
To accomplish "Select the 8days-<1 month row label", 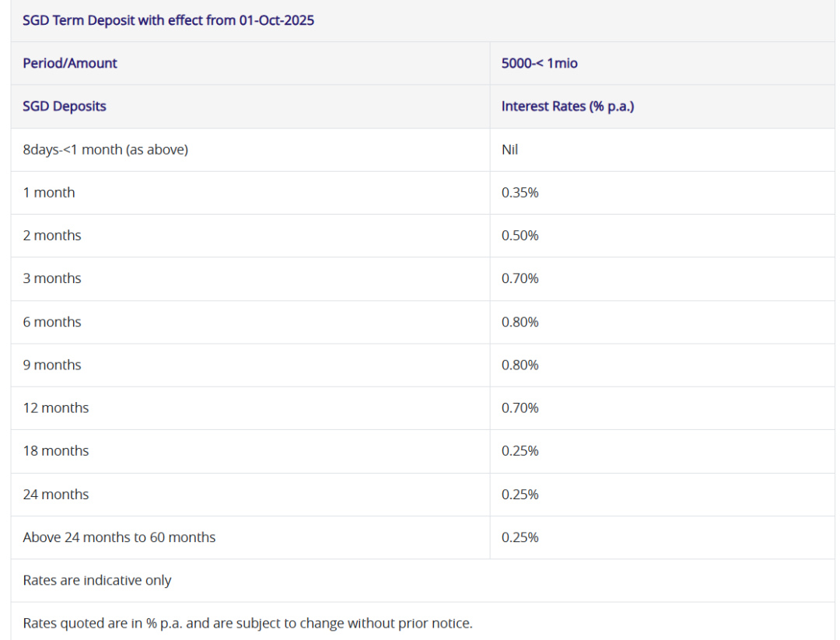I will tap(105, 149).
